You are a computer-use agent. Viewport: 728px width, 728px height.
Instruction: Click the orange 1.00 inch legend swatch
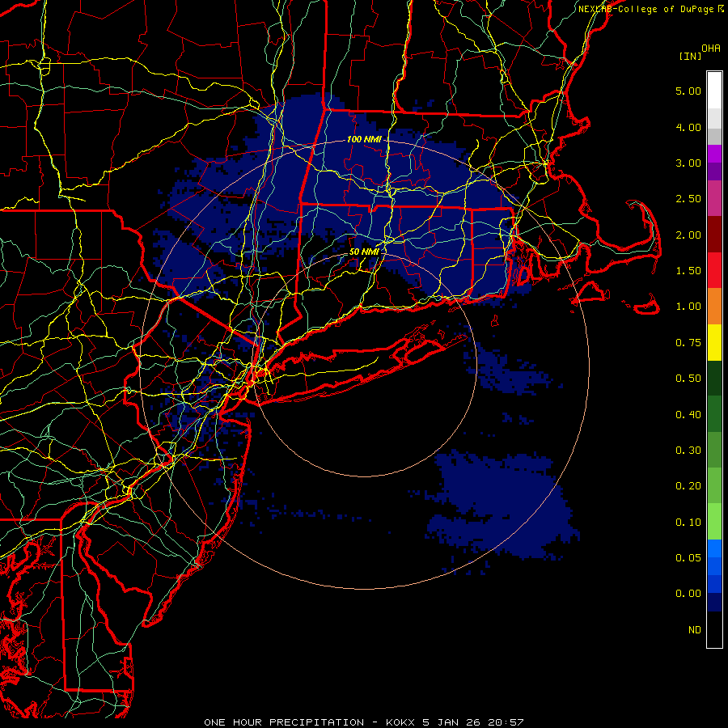coord(714,306)
